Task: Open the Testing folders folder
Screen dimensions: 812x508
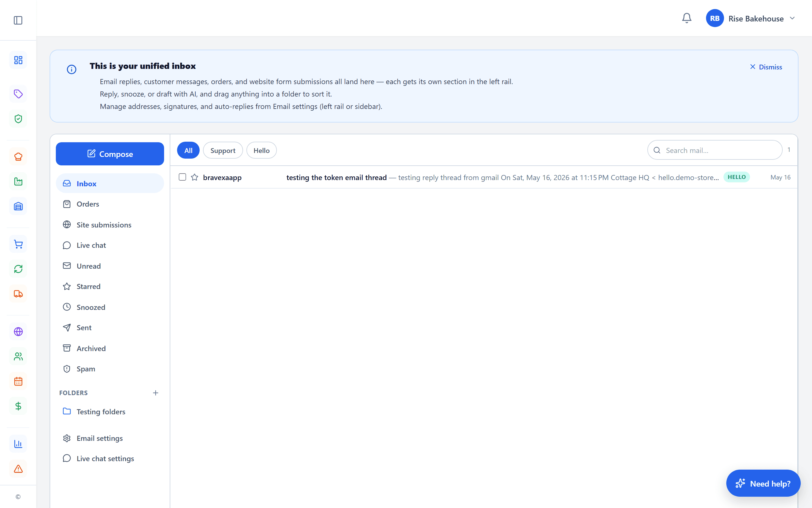Action: 110,411
